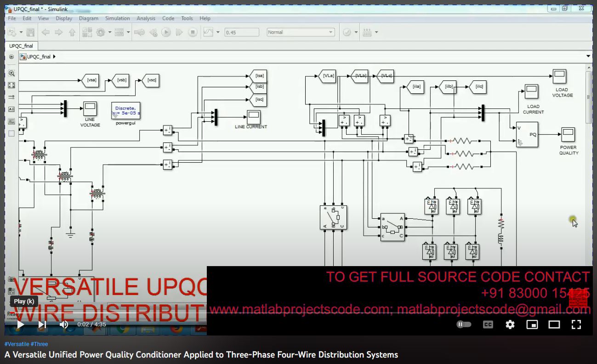Open the Simulink Library Browser icon
The image size is (597, 364).
pyautogui.click(x=87, y=32)
